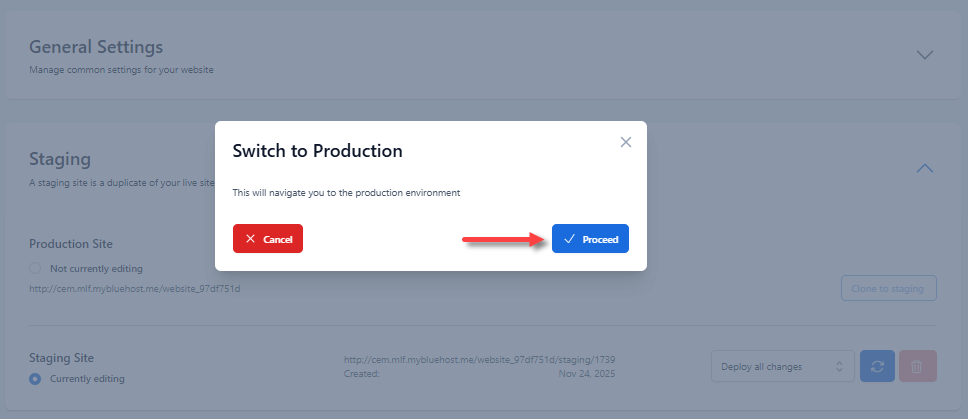Open the Deploy all changes dropdown

783,367
